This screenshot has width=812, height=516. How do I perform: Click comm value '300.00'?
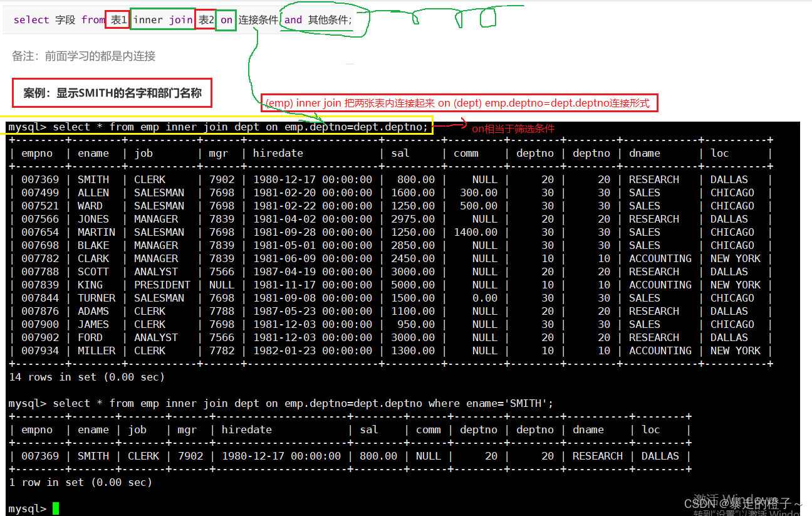479,192
